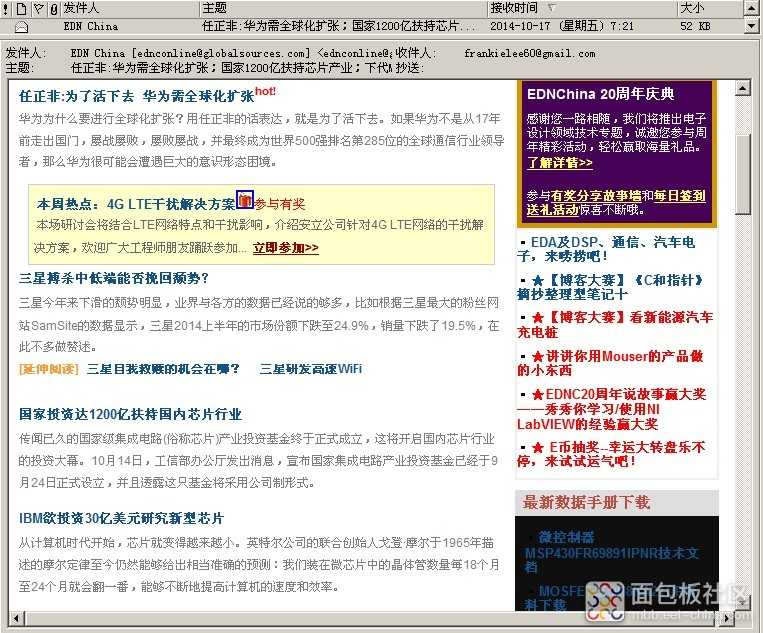
Task: Open the 三星研发高速WiFi related link
Action: pyautogui.click(x=310, y=369)
